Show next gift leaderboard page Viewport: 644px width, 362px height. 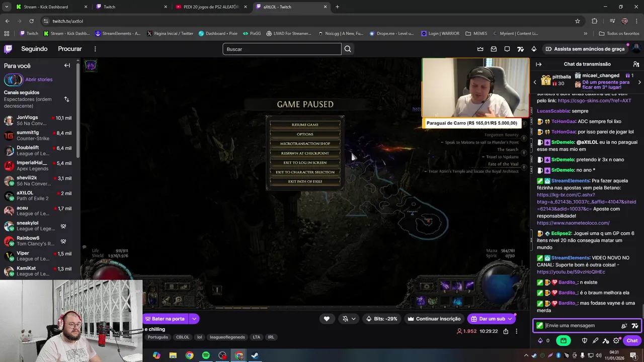pyautogui.click(x=639, y=82)
